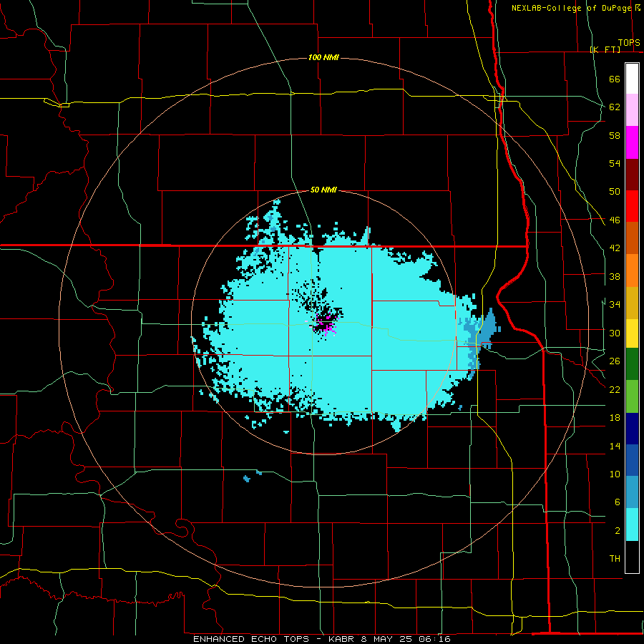Click the light green legend swatch below 22
The image size is (644, 644).
tap(632, 396)
